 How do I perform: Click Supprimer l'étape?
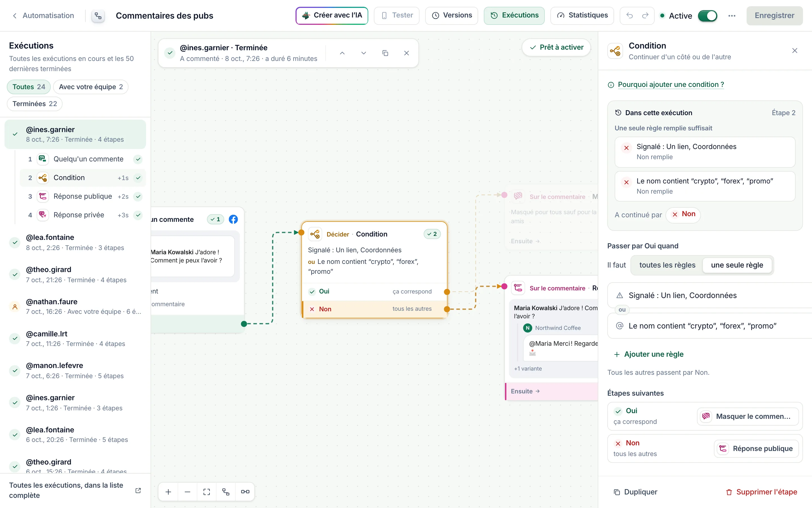(x=761, y=492)
